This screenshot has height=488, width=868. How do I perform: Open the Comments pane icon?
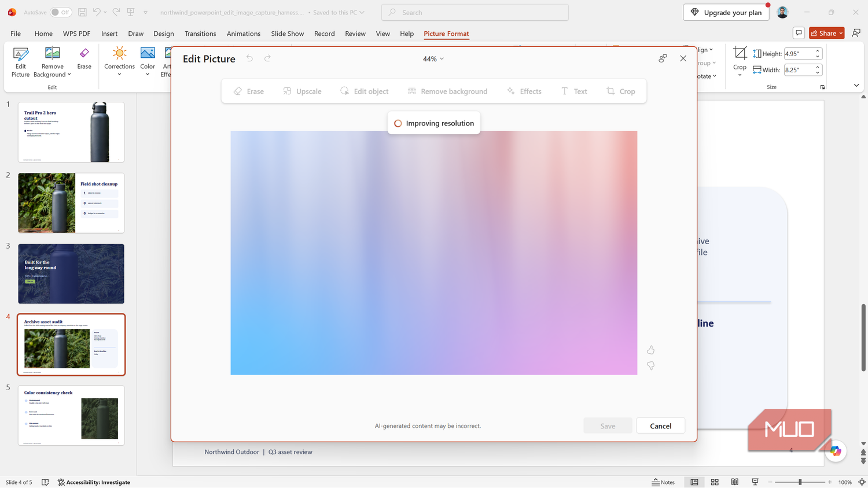point(799,33)
